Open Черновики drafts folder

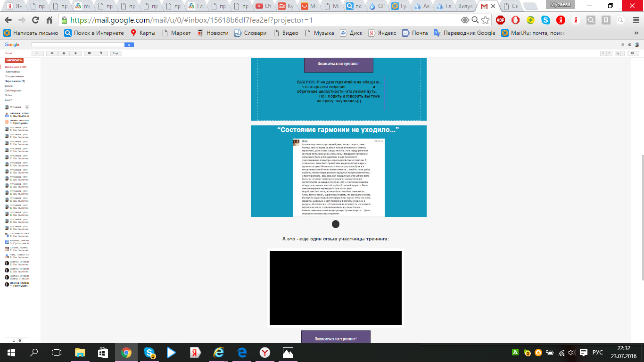[15, 81]
